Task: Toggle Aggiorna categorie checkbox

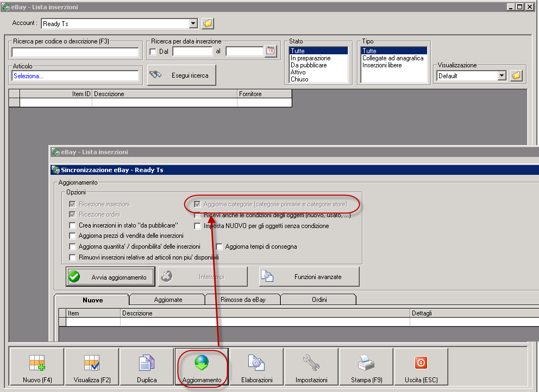Action: [197, 205]
